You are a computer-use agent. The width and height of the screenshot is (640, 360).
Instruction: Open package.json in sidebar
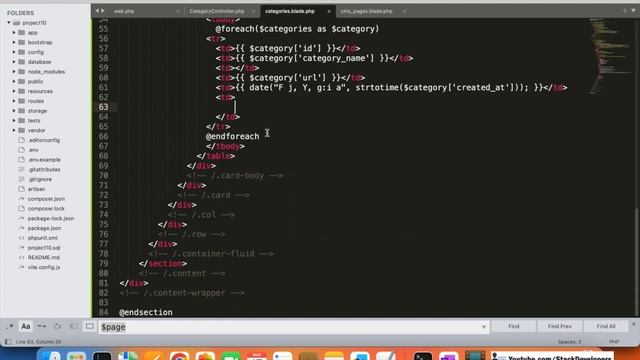pos(44,228)
